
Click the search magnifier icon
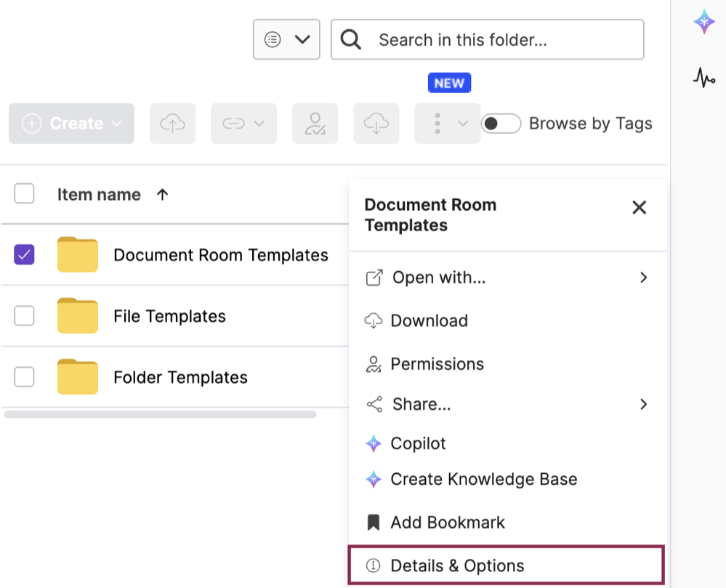(x=350, y=39)
